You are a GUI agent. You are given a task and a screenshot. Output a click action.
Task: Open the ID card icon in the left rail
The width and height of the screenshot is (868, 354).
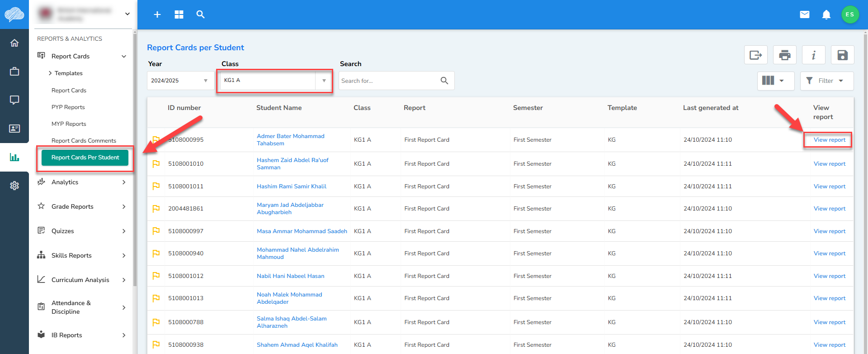pos(14,129)
